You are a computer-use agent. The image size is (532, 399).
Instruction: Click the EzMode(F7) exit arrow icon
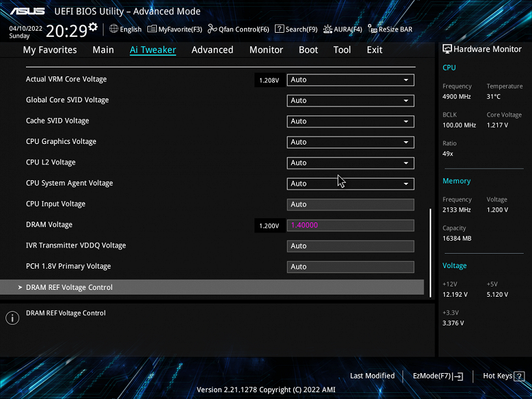click(x=458, y=376)
